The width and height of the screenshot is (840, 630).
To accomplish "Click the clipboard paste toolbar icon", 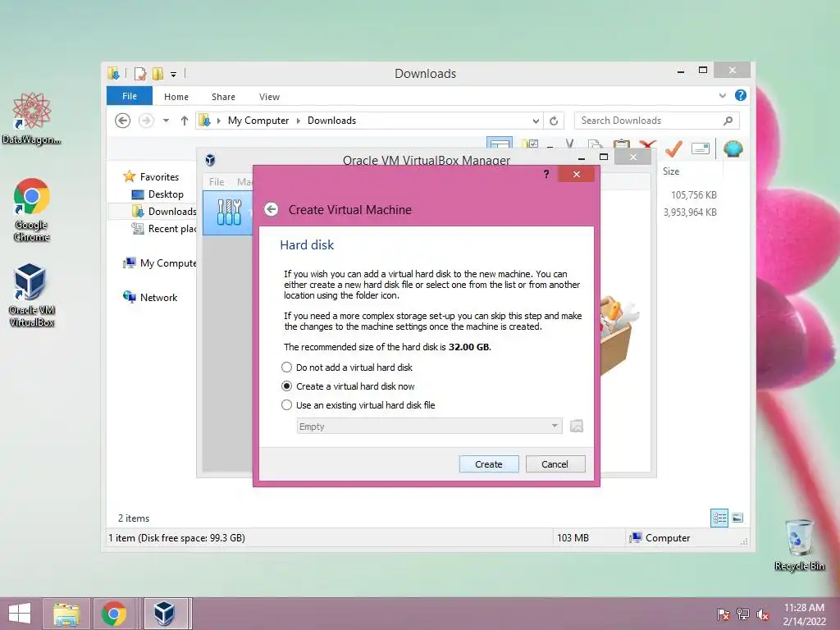I will point(622,144).
